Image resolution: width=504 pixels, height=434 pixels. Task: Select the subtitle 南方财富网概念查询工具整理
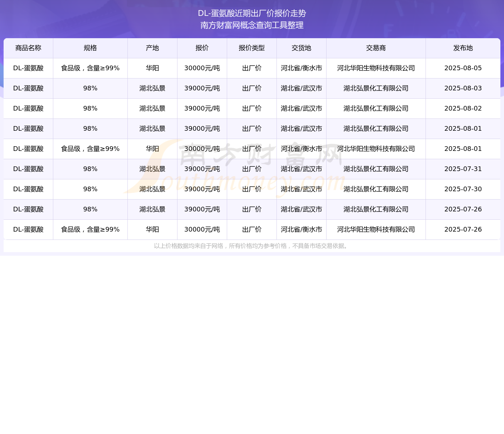[x=252, y=25]
